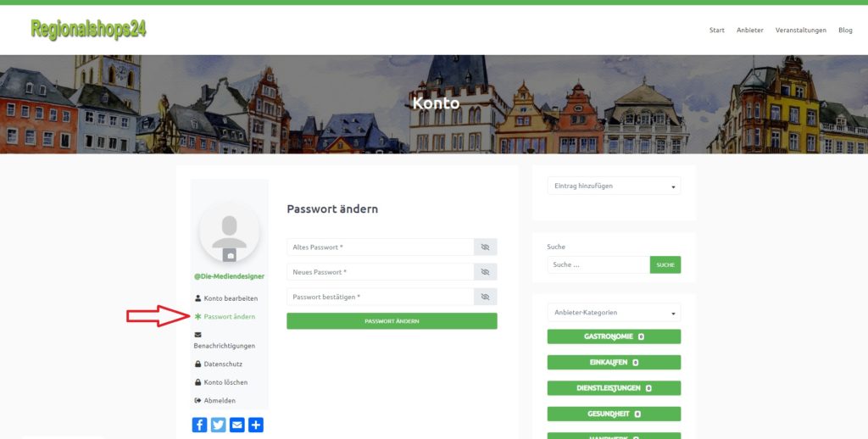Open the blue plus share icon
This screenshot has width=868, height=439.
(x=256, y=425)
